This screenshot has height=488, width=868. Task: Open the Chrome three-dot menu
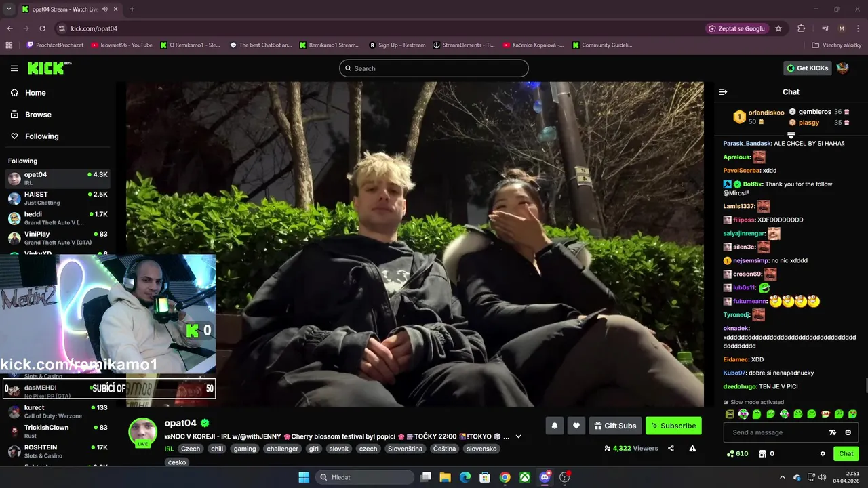[858, 28]
